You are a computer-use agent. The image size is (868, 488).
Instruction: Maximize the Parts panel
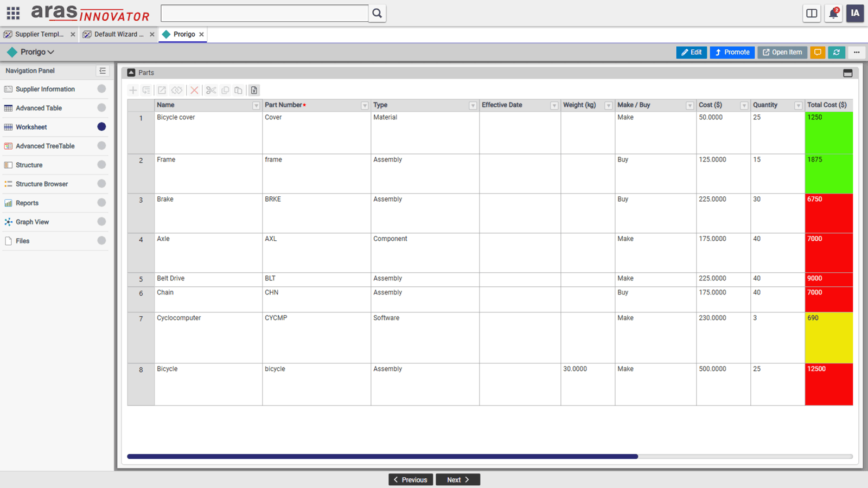point(848,73)
